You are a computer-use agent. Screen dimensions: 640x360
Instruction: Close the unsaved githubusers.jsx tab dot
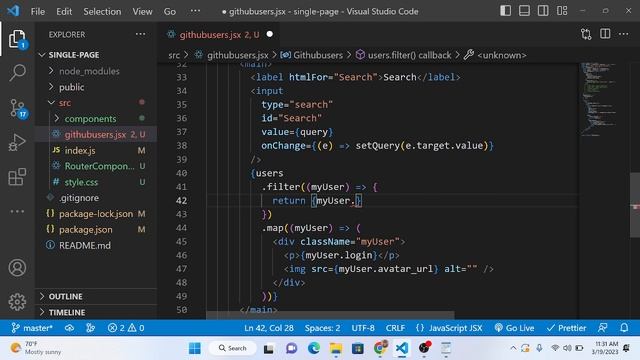(269, 34)
